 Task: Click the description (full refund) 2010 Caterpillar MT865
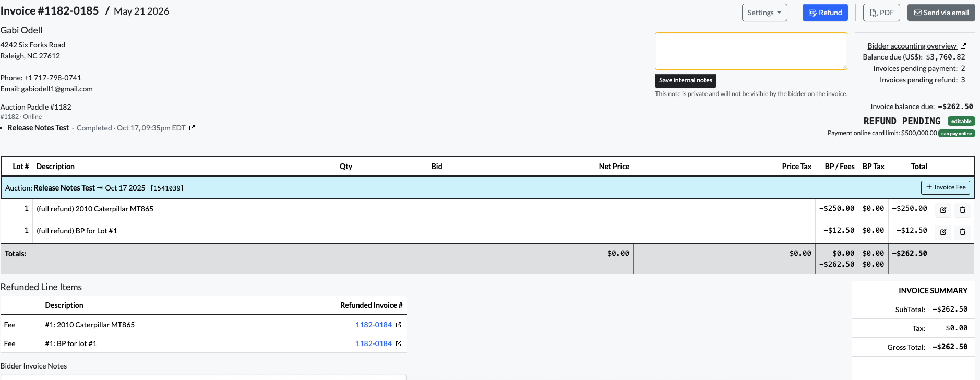95,209
